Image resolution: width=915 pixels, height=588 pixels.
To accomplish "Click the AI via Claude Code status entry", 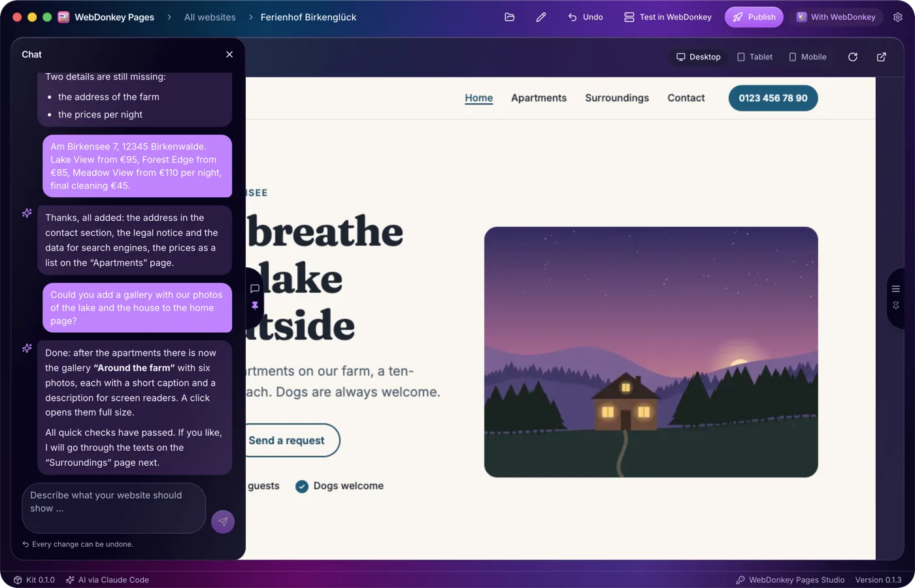I will click(107, 580).
